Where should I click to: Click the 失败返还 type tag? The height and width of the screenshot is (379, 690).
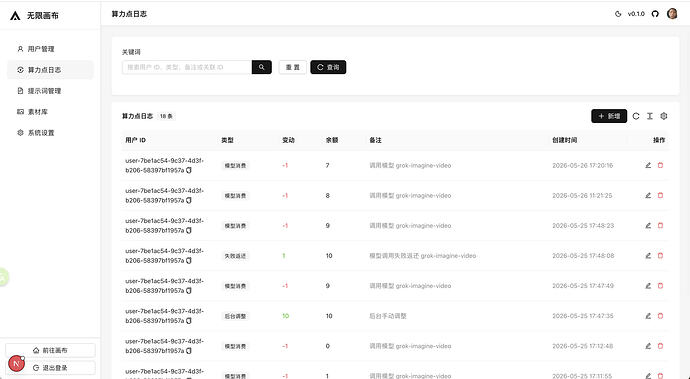[x=235, y=256]
